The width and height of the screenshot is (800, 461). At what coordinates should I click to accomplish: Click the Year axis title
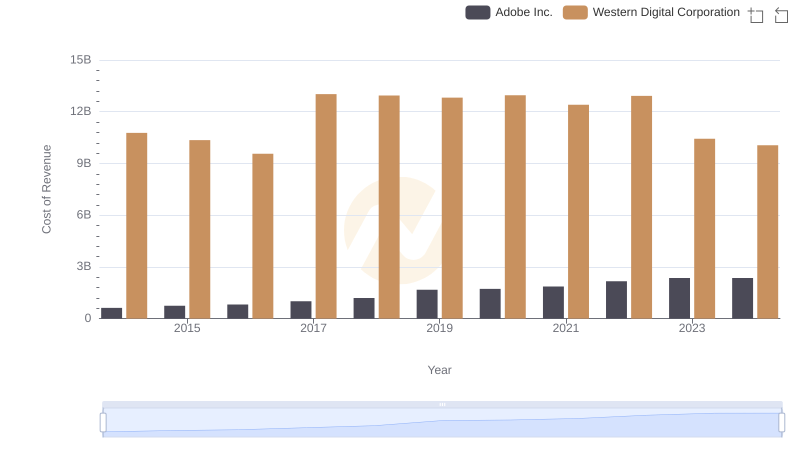pyautogui.click(x=439, y=370)
